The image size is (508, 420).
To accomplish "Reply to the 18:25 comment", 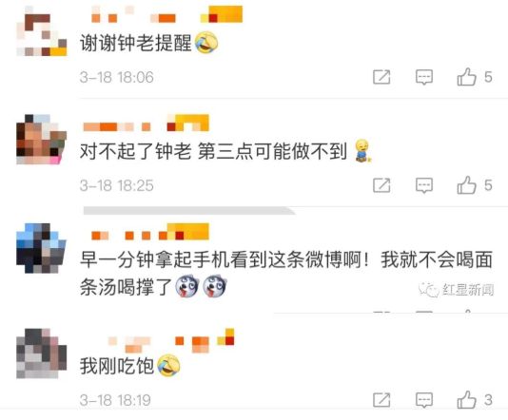I will pos(424,185).
